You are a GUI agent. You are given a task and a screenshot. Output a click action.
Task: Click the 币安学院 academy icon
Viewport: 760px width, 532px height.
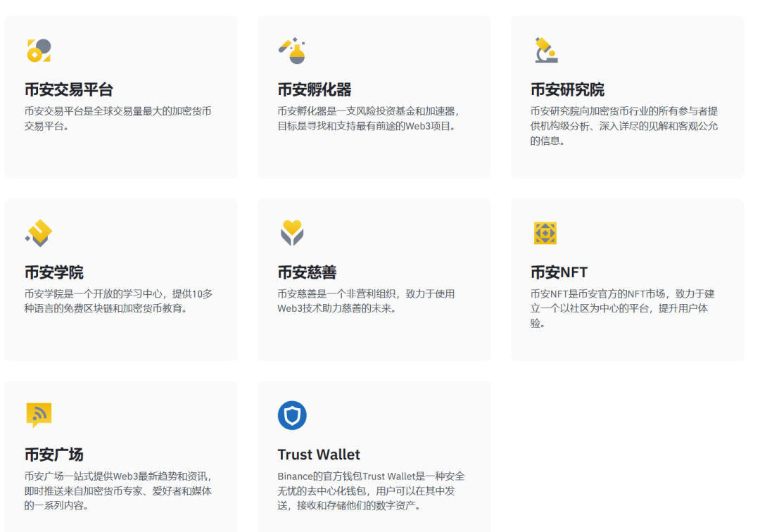(x=39, y=233)
